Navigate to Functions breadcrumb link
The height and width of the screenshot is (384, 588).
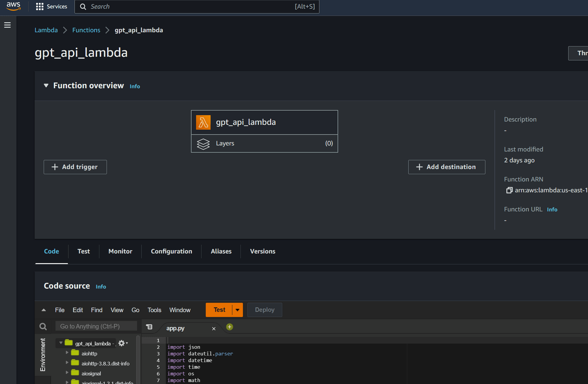coord(86,30)
